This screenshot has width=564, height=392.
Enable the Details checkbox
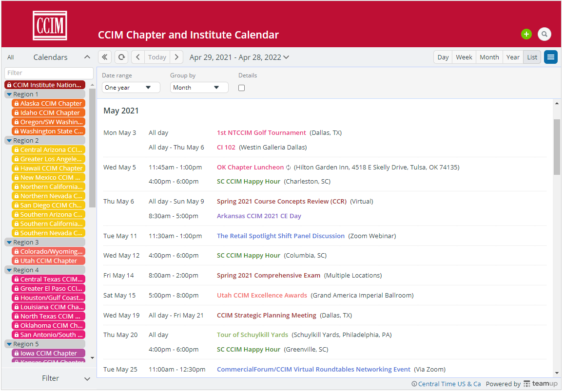pos(241,87)
